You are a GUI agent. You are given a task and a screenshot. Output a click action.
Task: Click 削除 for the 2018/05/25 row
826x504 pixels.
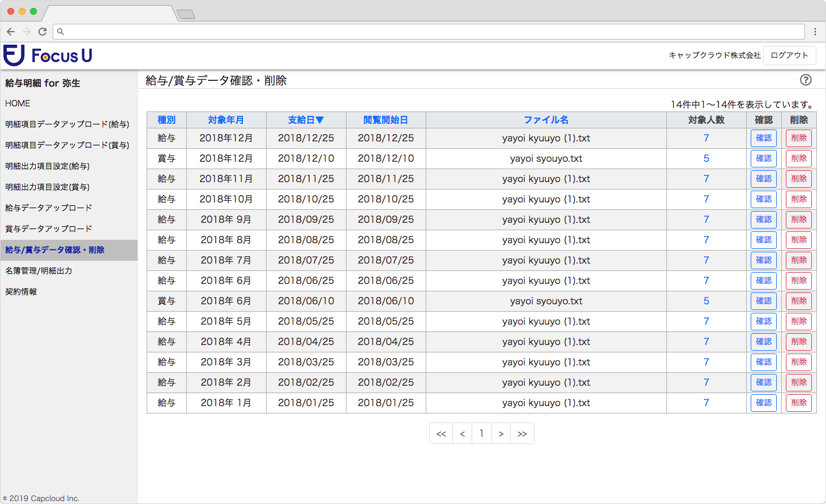799,321
